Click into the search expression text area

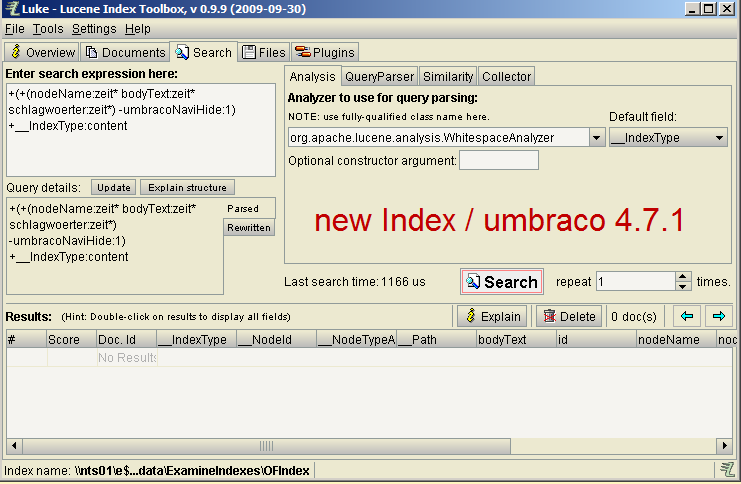pyautogui.click(x=141, y=130)
